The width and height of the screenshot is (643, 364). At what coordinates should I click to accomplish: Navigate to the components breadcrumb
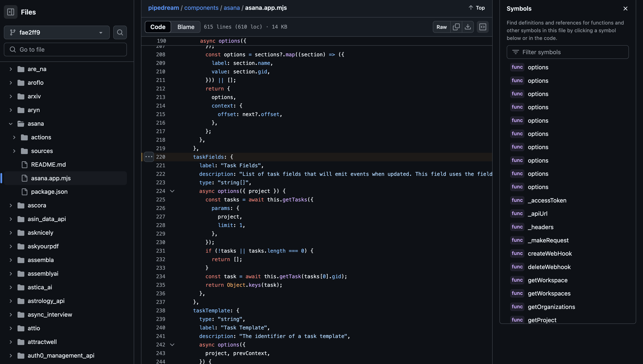click(x=201, y=8)
